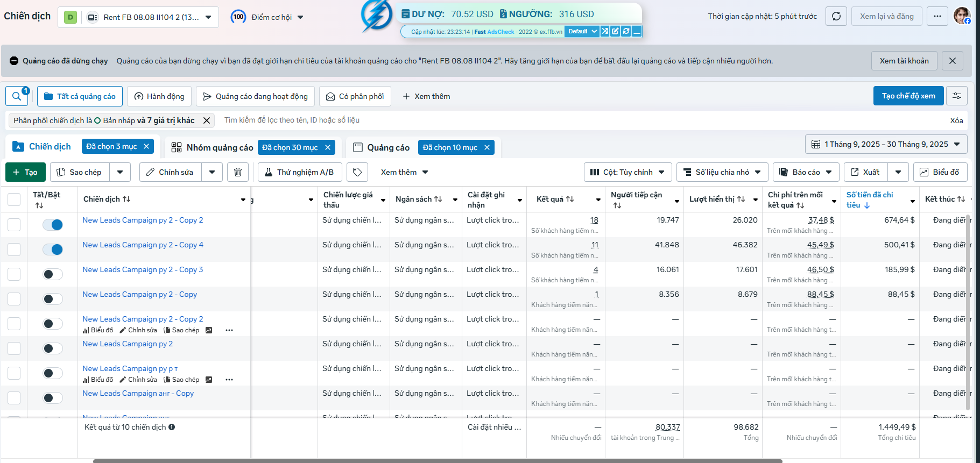
Task: Open three-dot menu in 'ру р т' row
Action: [x=229, y=380]
